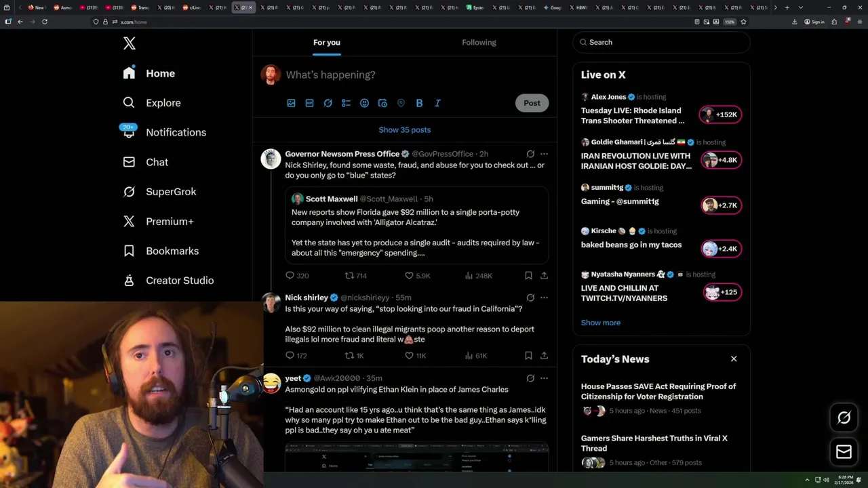Screen dimensions: 868x488
Task: Toggle bold text in composer
Action: (x=419, y=103)
